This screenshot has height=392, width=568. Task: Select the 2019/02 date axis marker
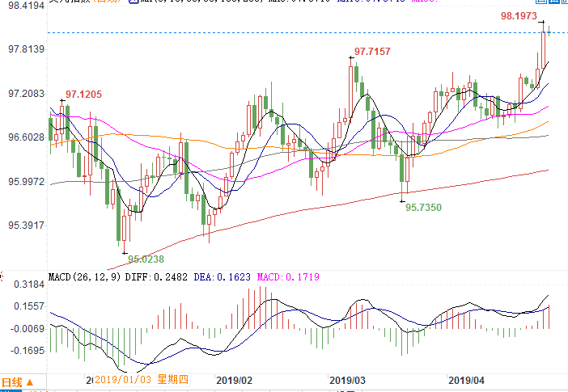(235, 379)
